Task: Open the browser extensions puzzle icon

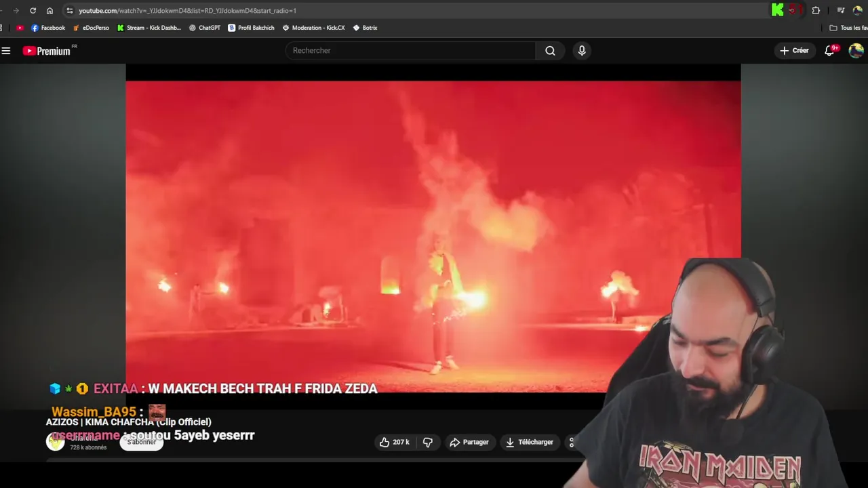Action: tap(816, 10)
